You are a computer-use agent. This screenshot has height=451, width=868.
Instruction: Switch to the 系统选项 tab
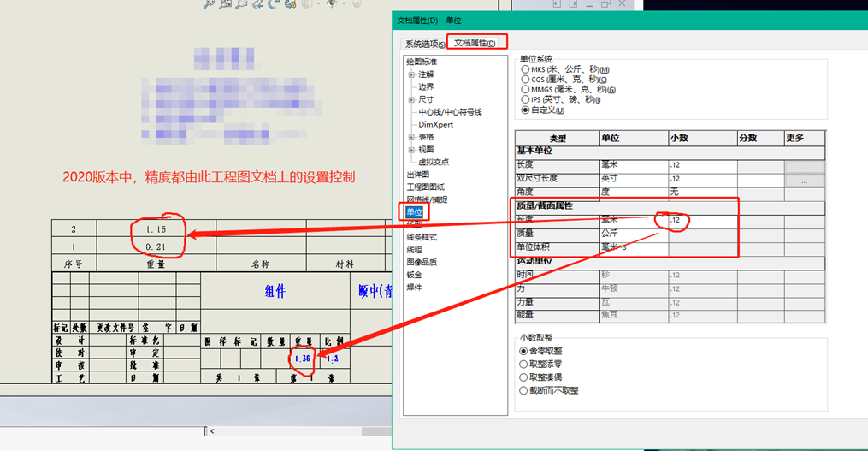pos(425,44)
